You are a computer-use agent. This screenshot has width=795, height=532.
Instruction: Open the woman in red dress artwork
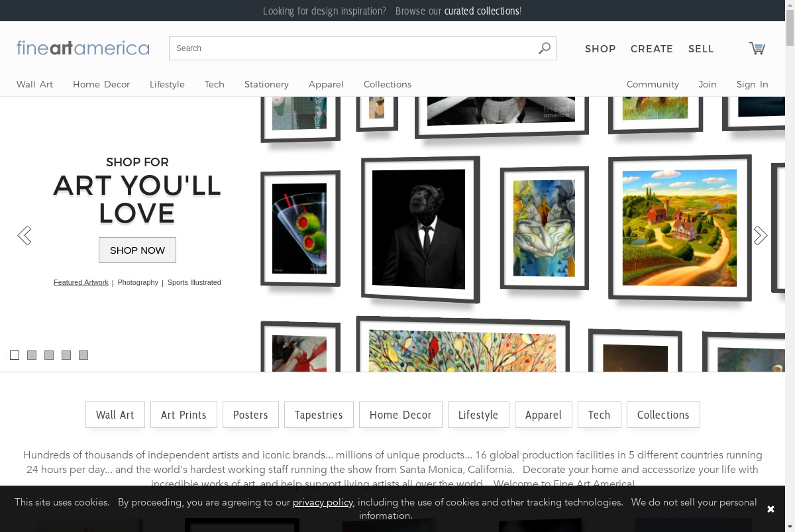click(x=300, y=346)
